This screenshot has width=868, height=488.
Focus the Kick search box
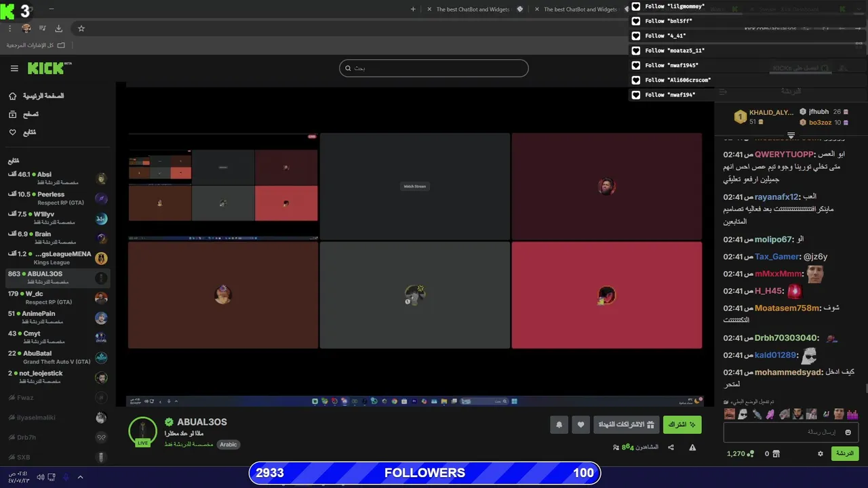point(433,68)
